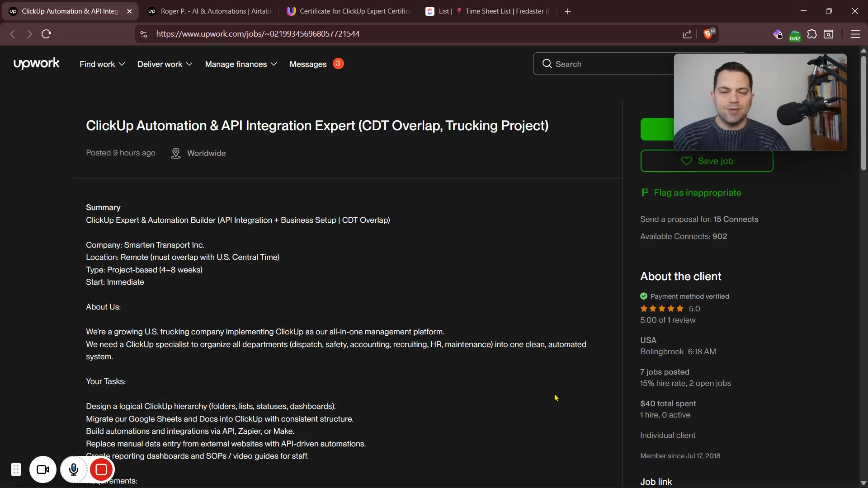Open Messages in the navigation bar
This screenshot has height=488, width=868.
click(308, 64)
